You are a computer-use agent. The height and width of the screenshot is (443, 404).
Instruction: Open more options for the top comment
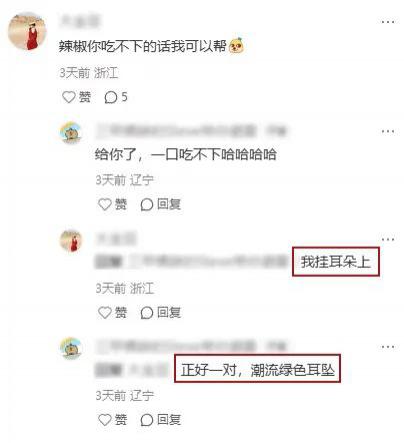click(388, 22)
